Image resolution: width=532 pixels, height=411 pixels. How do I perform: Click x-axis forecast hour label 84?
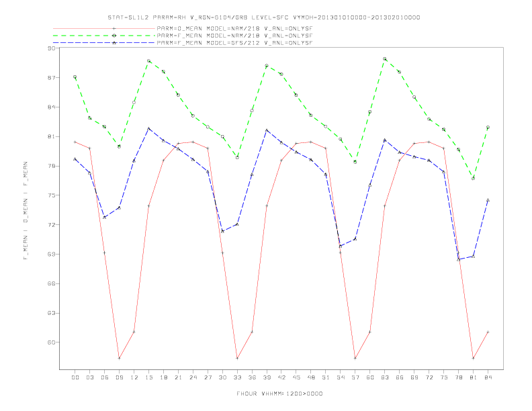(x=488, y=377)
